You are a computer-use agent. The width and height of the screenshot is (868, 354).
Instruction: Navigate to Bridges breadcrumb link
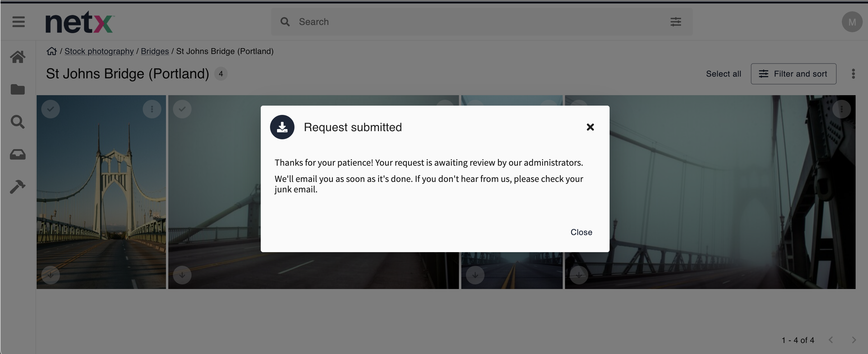pos(155,51)
